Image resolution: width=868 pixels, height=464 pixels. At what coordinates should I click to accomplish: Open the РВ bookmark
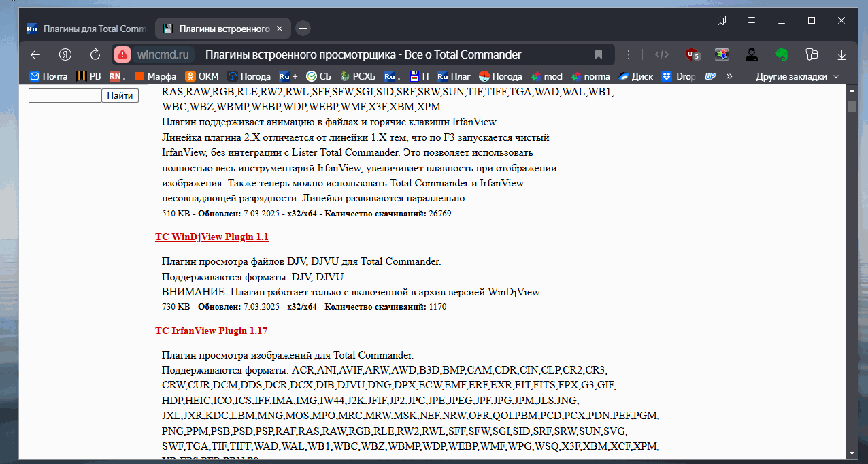(x=88, y=76)
